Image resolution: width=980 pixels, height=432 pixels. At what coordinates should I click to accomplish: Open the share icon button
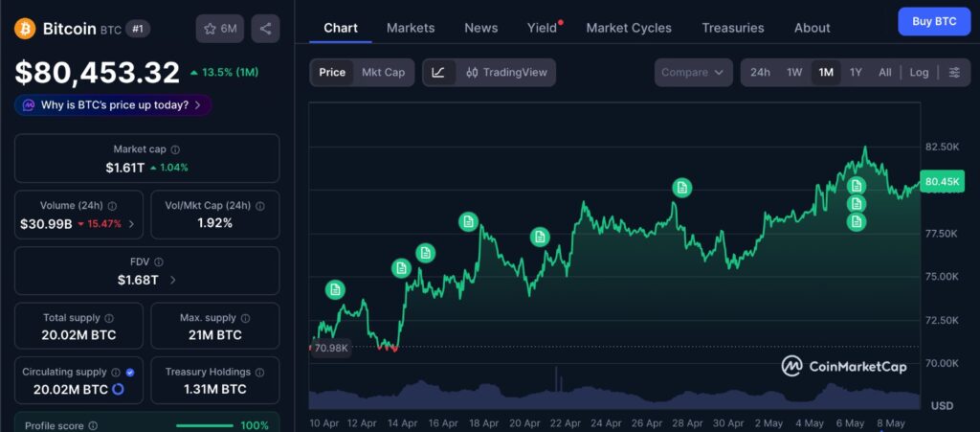(266, 29)
